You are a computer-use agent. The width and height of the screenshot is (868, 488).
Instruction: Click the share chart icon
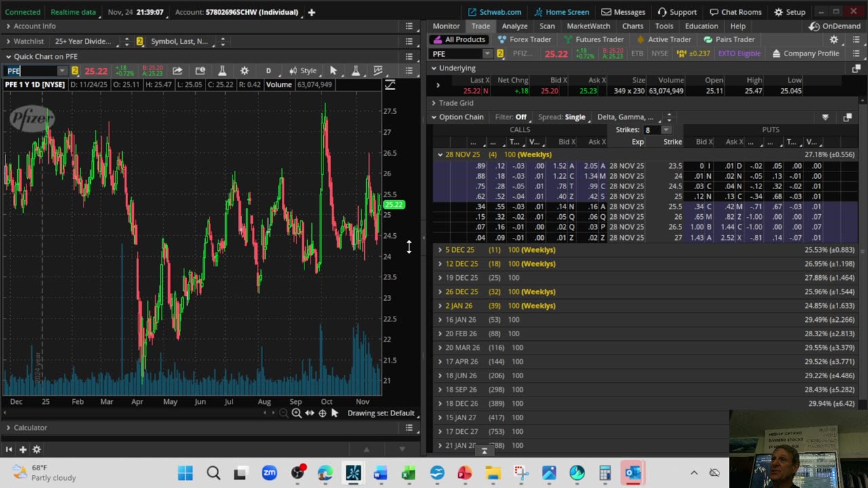click(177, 70)
